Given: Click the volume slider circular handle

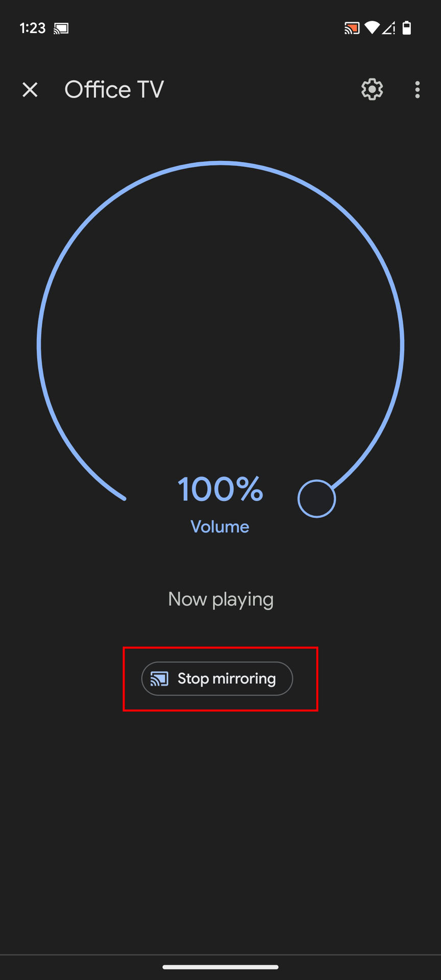Looking at the screenshot, I should click(x=316, y=499).
